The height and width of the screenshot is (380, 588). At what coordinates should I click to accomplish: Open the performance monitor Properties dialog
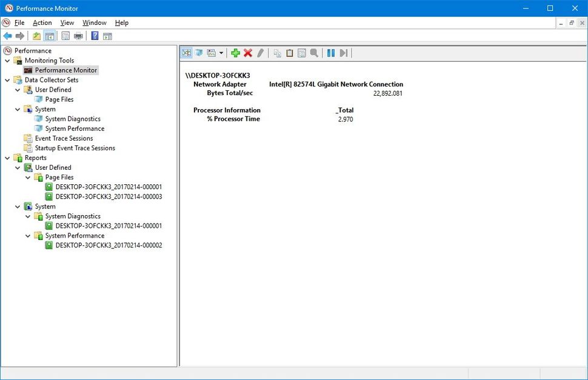(301, 53)
